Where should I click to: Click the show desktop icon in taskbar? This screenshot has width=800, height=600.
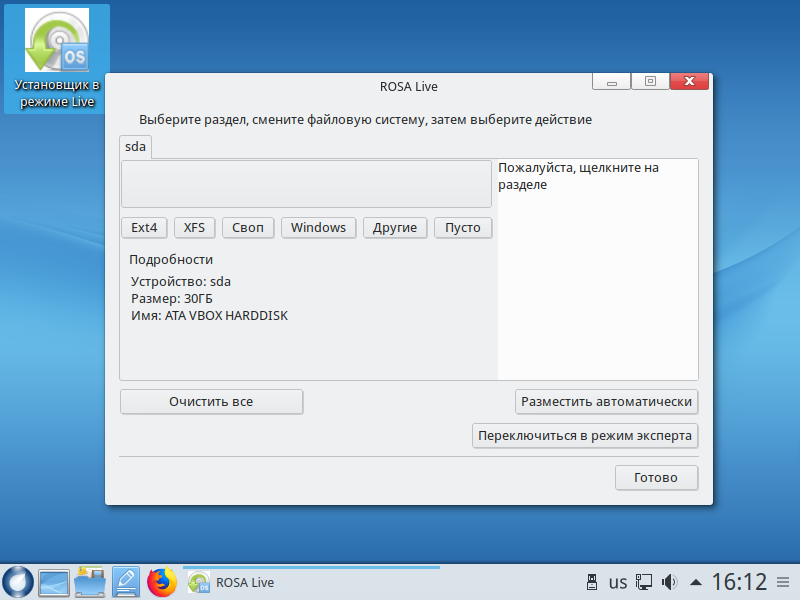tap(53, 582)
